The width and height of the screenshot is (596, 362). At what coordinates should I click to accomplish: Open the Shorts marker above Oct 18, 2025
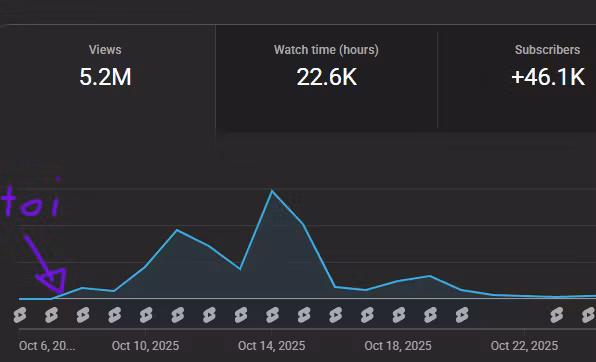[x=398, y=315]
